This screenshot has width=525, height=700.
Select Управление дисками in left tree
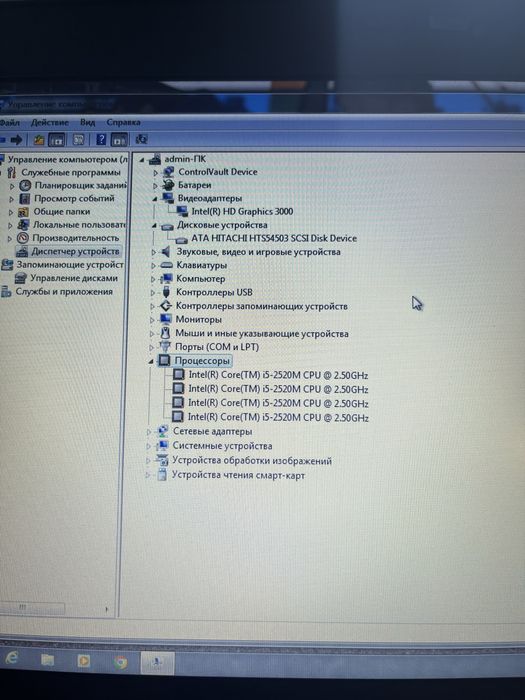pyautogui.click(x=74, y=278)
